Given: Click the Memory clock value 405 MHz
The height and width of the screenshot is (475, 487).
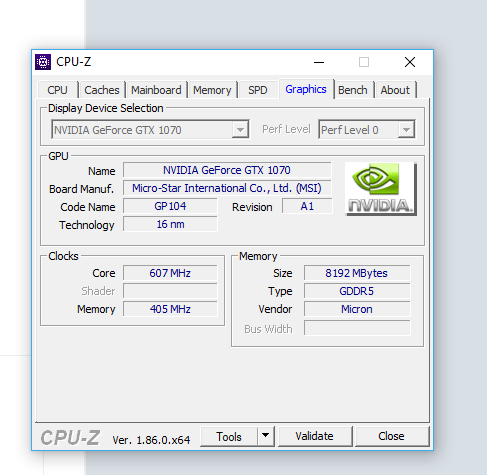Looking at the screenshot, I should pyautogui.click(x=170, y=309).
